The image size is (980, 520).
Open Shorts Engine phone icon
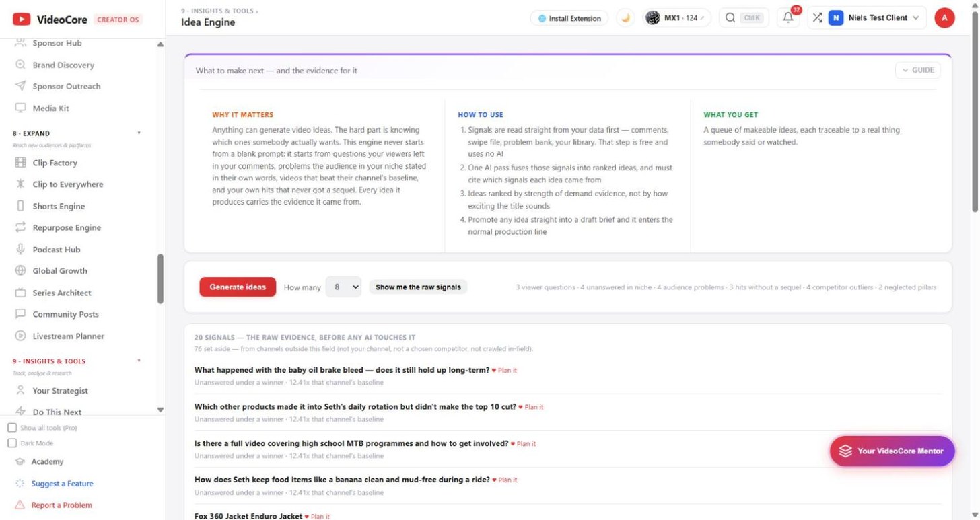tap(20, 207)
